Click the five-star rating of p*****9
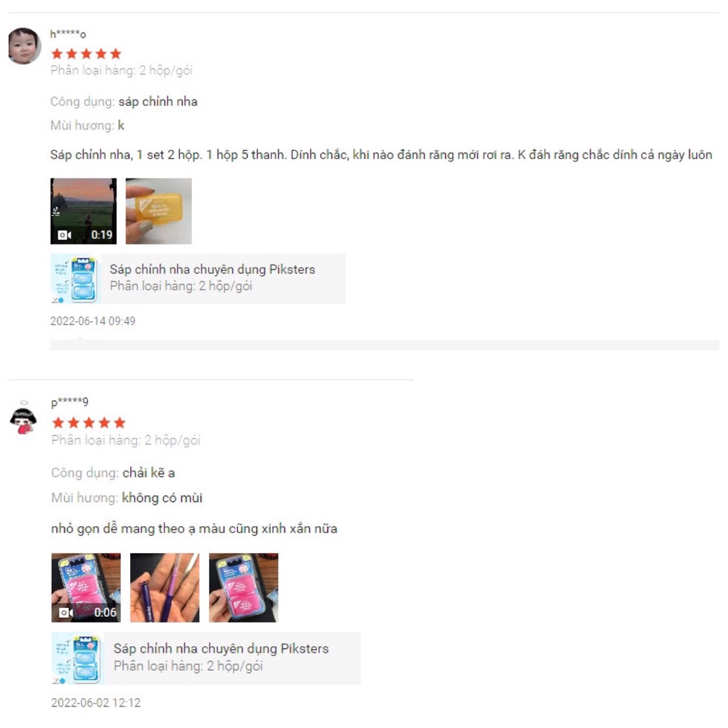This screenshot has width=728, height=728. pyautogui.click(x=89, y=423)
